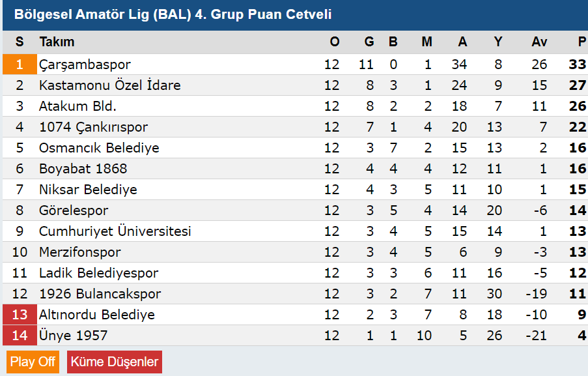
Task: Select Ünye 1957 team name
Action: (73, 336)
